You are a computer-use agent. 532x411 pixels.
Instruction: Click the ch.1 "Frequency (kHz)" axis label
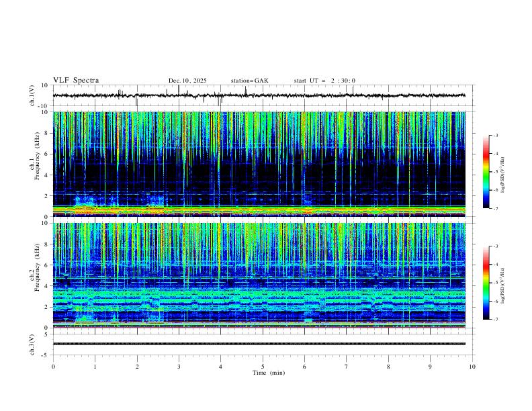click(x=37, y=156)
